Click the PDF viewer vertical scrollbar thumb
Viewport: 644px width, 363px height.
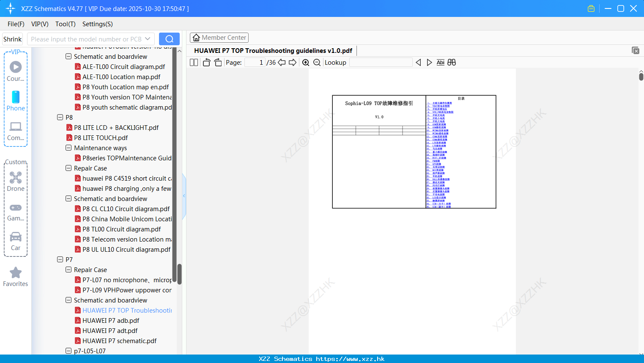(x=641, y=77)
